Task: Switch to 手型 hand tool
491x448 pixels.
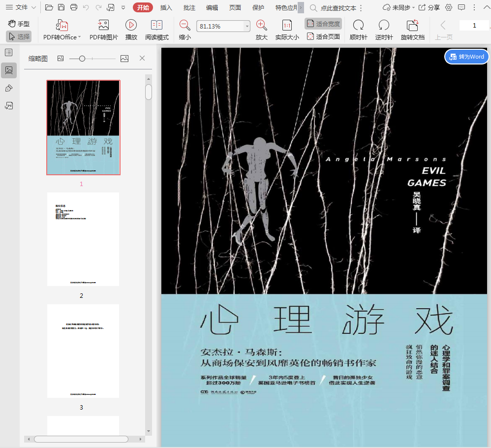Action: pyautogui.click(x=19, y=24)
